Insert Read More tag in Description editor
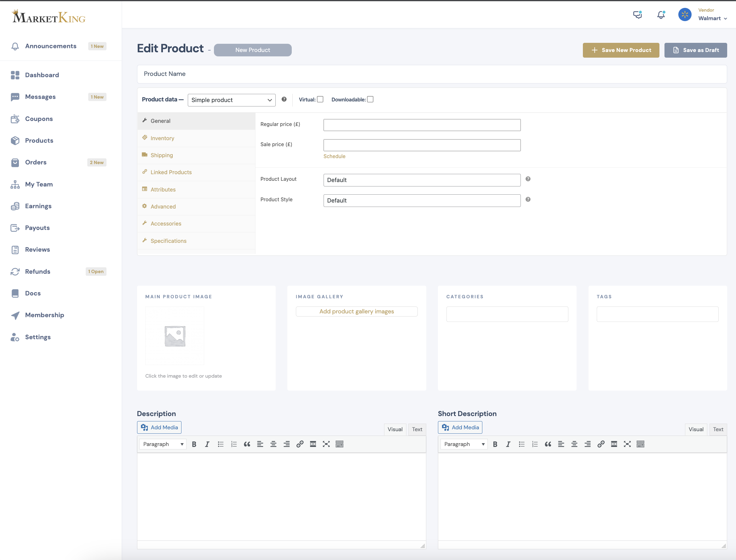 click(x=313, y=444)
